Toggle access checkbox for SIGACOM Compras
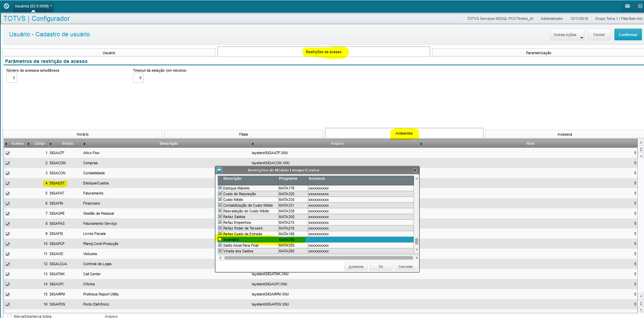The height and width of the screenshot is (318, 644). 7,163
